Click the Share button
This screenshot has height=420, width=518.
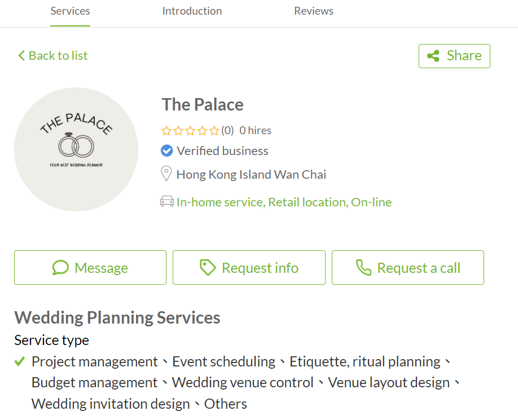[x=454, y=56]
